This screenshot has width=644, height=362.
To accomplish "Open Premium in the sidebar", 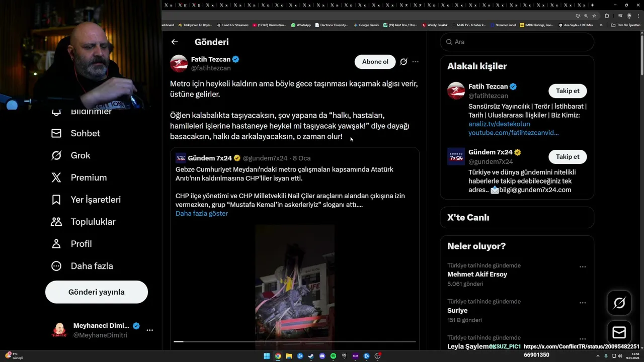I will click(79, 177).
